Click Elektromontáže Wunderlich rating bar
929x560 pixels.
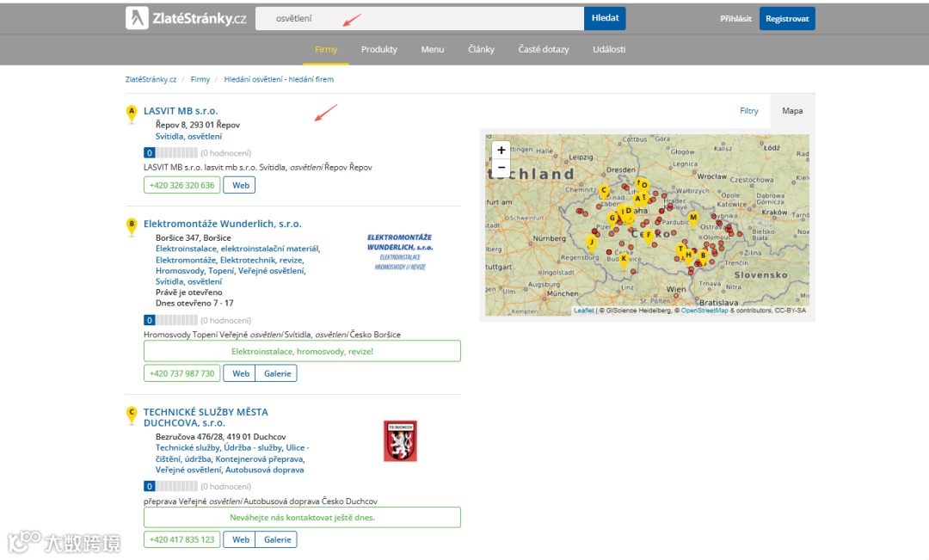(x=170, y=320)
